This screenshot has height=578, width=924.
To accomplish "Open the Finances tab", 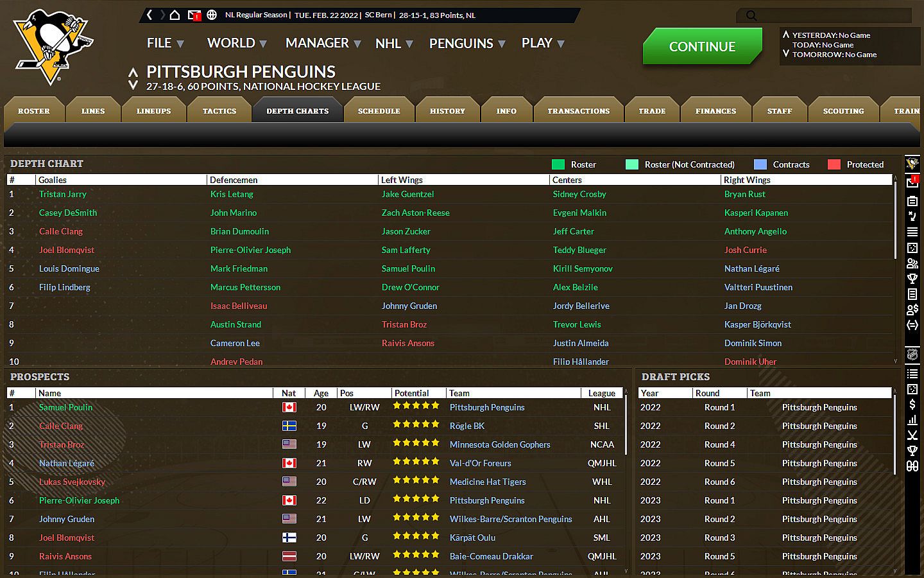I will tap(716, 110).
